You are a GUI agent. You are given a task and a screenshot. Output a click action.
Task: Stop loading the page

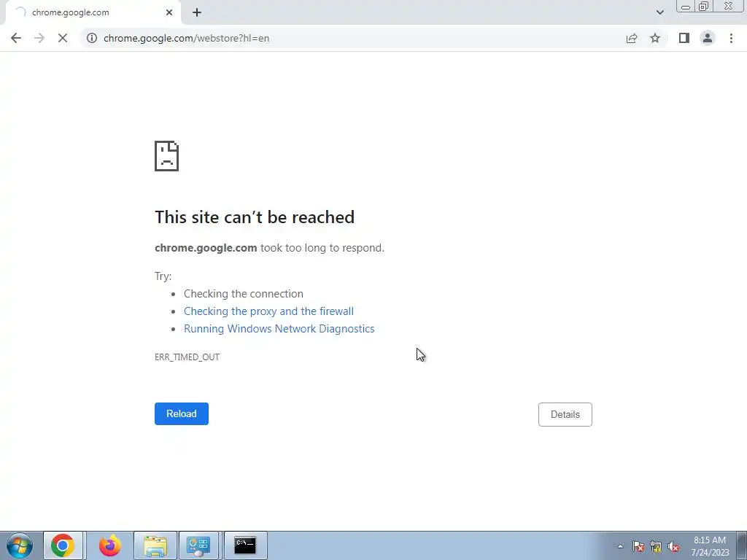coord(63,38)
